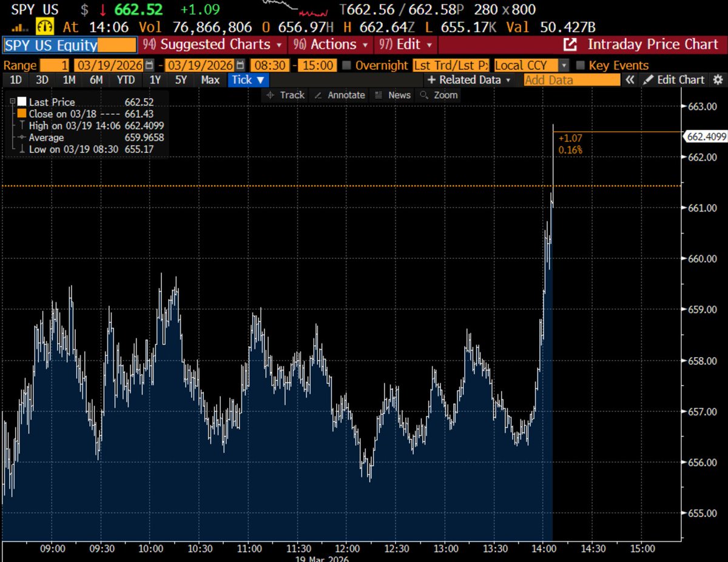Screen dimensions: 728x562
Task: Select the 6M period tab
Action: pos(96,79)
